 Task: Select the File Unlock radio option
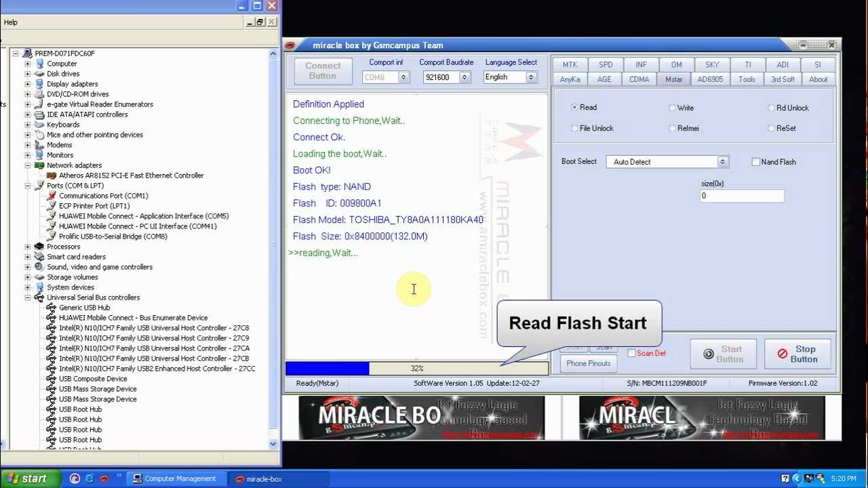click(574, 128)
